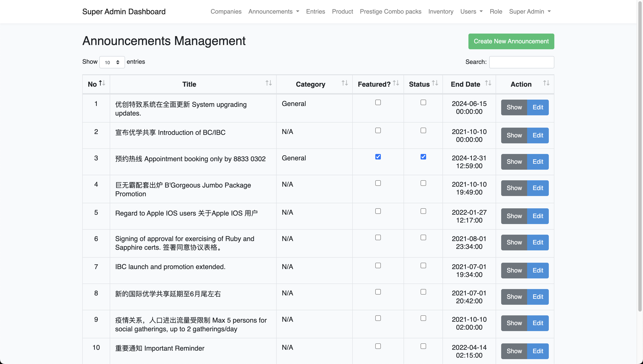Go to the Inventory page
The height and width of the screenshot is (364, 643).
pyautogui.click(x=441, y=11)
